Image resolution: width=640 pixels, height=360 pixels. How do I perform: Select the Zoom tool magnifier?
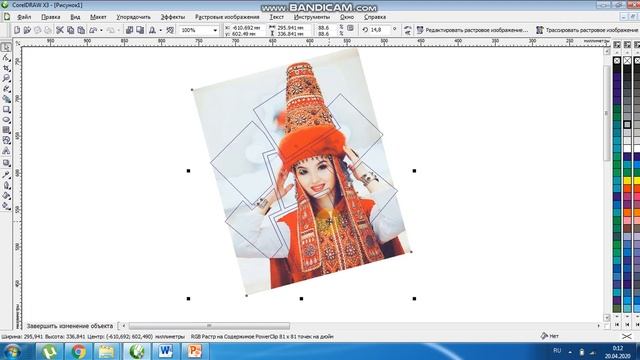(6, 78)
